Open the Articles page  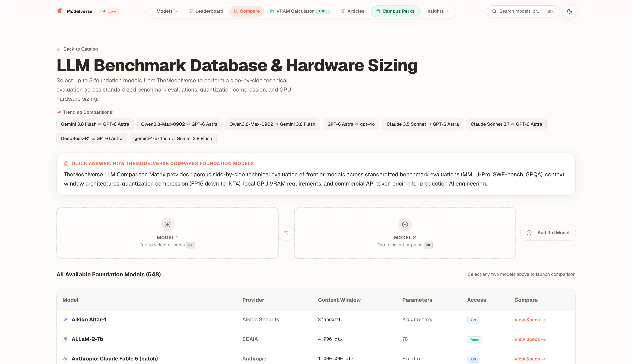point(352,11)
